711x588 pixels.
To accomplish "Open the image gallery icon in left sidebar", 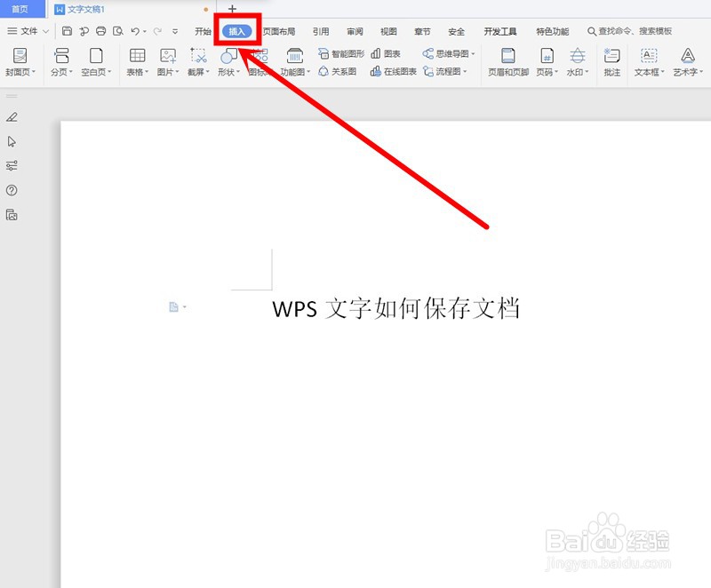I will 12,215.
